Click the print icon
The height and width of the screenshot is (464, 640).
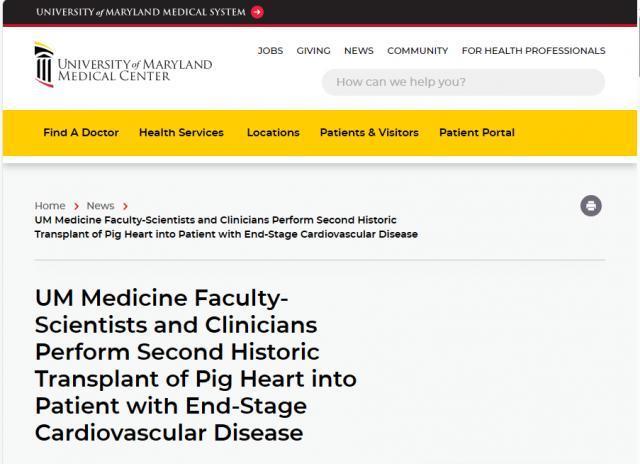pyautogui.click(x=591, y=206)
